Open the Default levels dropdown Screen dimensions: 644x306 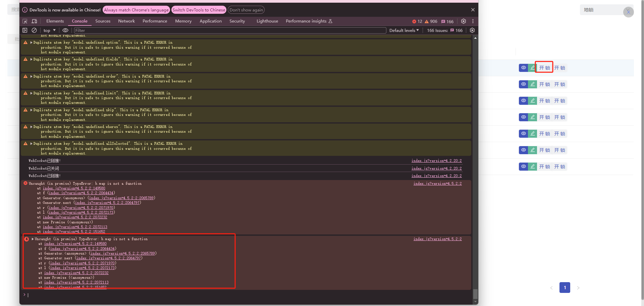404,30
